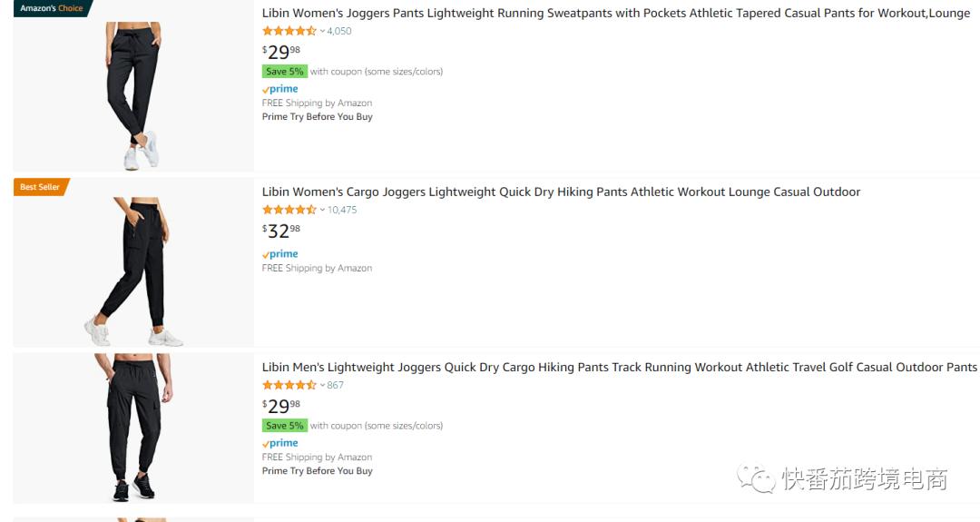The width and height of the screenshot is (980, 522).
Task: Click the $29.98 price of the men's joggers
Action: (x=281, y=406)
